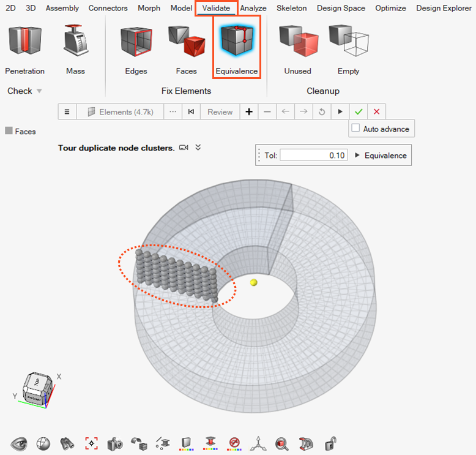Click the Tol tolerance input field
This screenshot has width=476, height=455.
point(314,156)
